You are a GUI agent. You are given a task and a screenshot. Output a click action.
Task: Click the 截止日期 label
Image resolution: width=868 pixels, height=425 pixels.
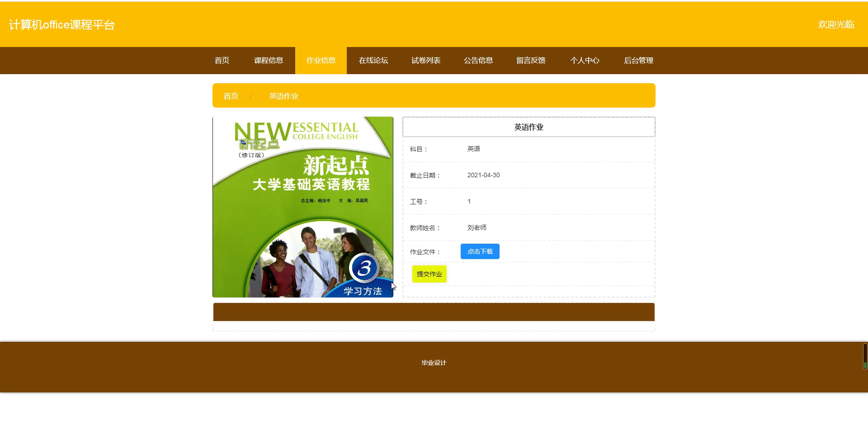[425, 175]
